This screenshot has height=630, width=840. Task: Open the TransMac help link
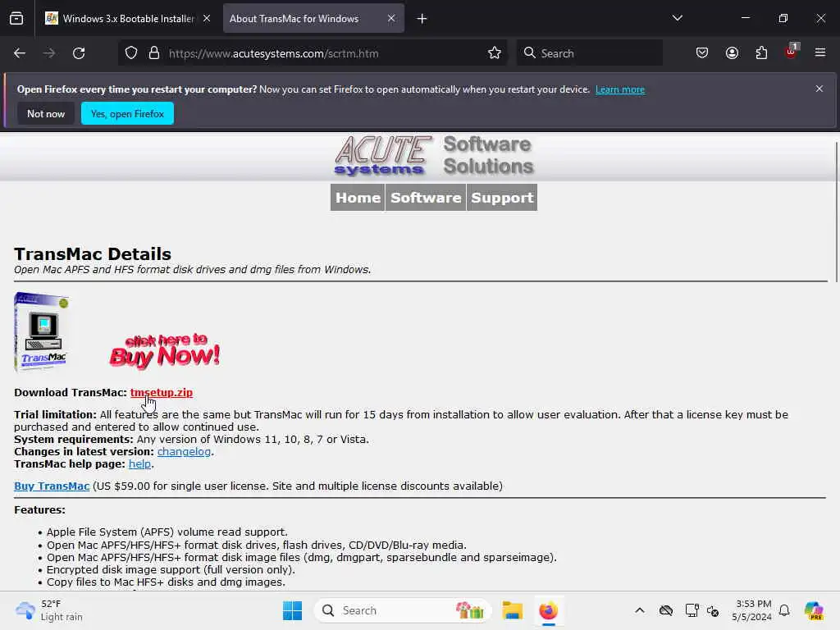139,464
